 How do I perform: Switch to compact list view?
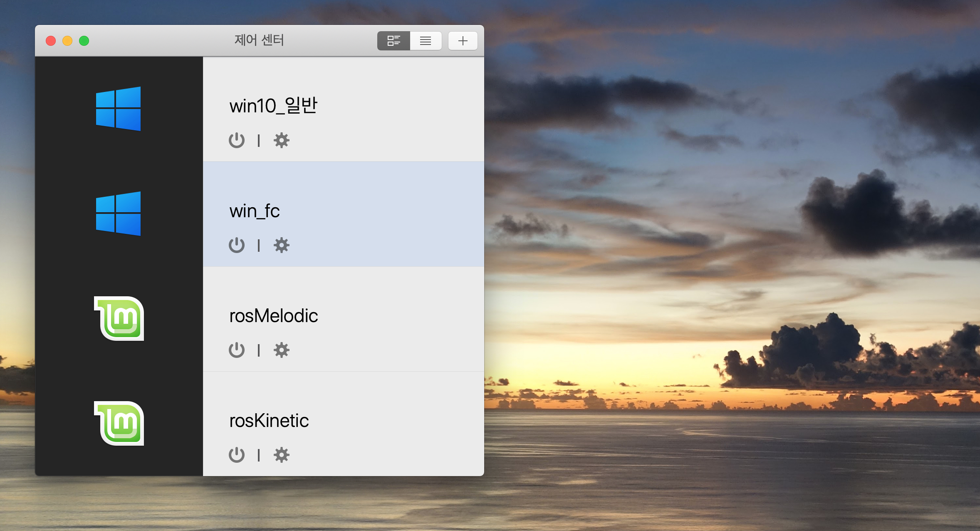pos(426,41)
